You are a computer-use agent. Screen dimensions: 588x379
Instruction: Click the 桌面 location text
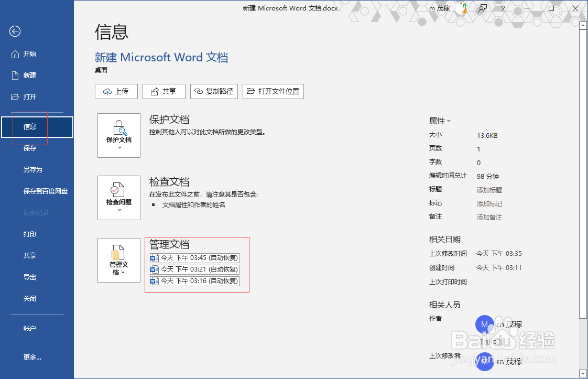click(x=101, y=70)
